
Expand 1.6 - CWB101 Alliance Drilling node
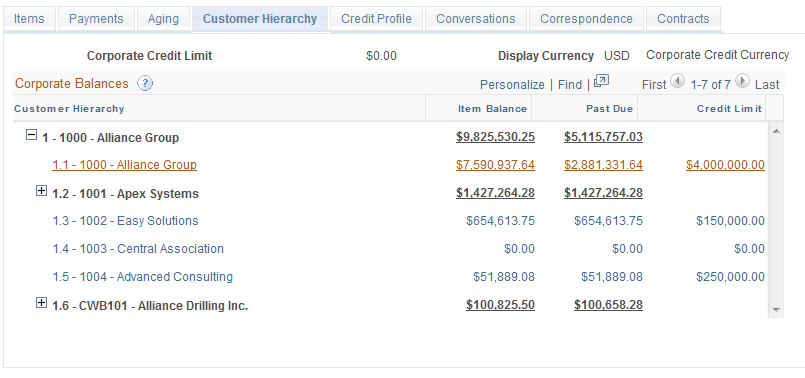point(41,303)
